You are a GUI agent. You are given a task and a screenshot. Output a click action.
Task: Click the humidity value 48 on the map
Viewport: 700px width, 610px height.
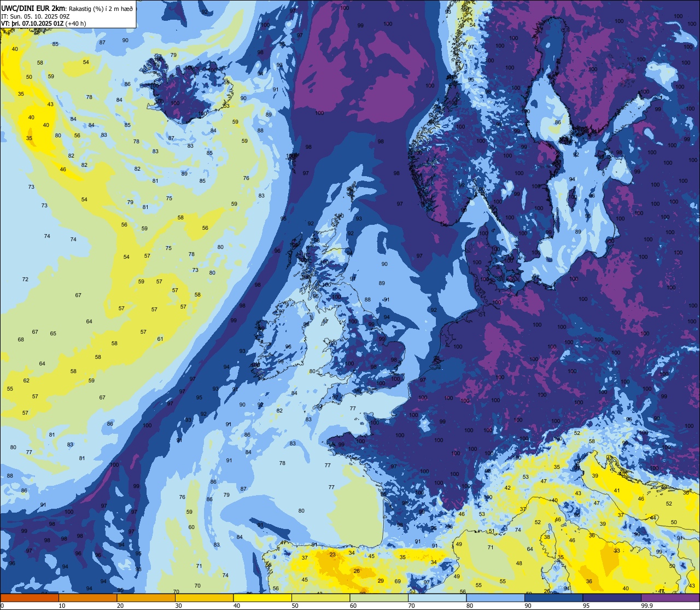pyautogui.click(x=519, y=563)
